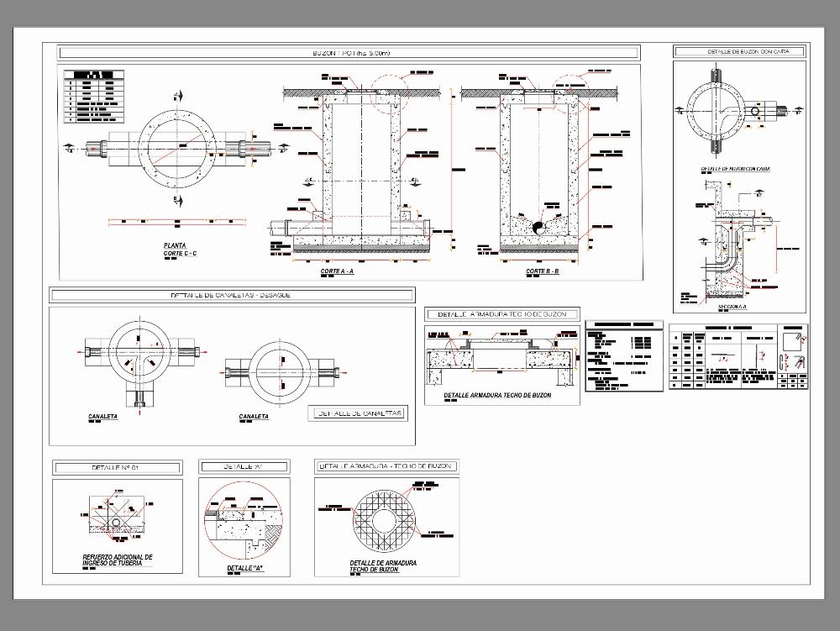
Task: Select the legend table beside plan view
Action: 94,98
